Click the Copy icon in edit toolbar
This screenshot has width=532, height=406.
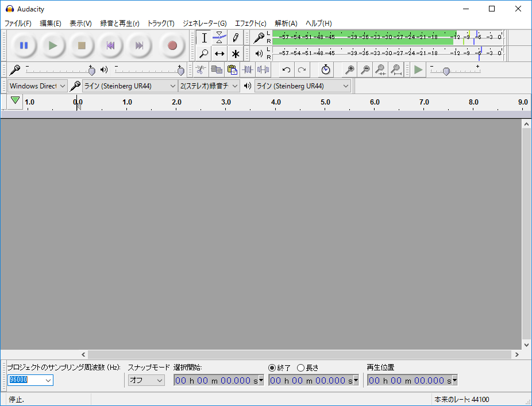217,70
